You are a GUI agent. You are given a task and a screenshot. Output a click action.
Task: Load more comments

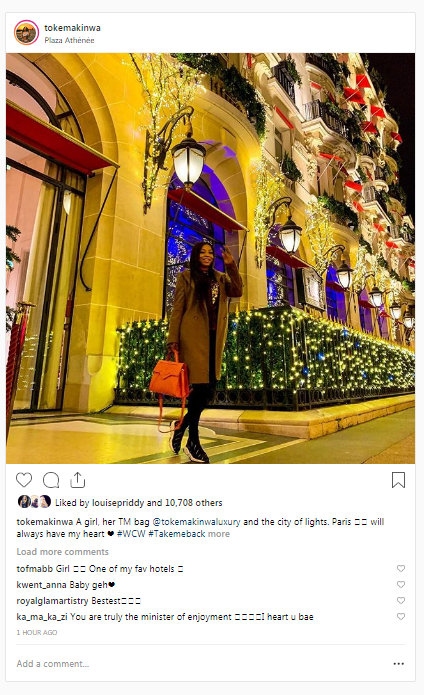click(62, 551)
